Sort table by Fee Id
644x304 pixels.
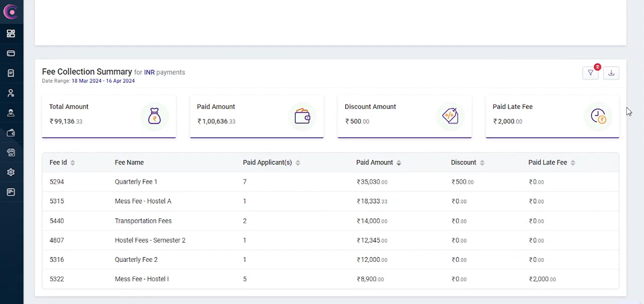[72, 163]
